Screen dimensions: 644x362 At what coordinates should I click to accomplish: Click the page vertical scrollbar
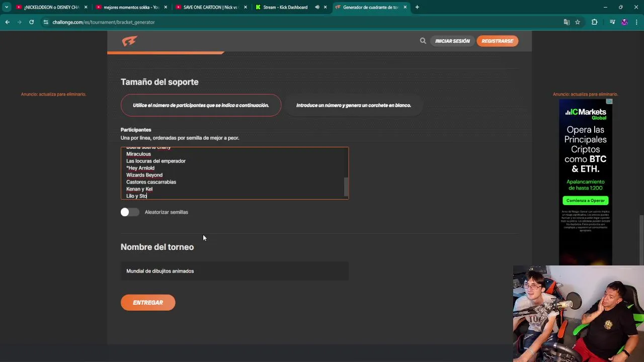[x=641, y=241]
